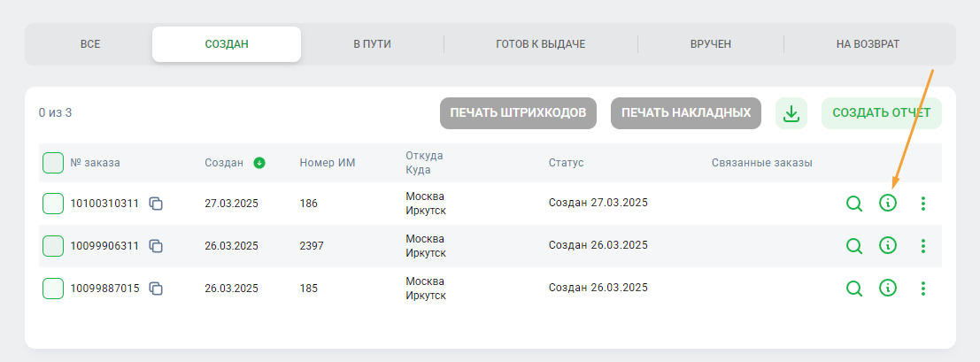Click the download icon button
The image size is (980, 362).
pyautogui.click(x=791, y=113)
